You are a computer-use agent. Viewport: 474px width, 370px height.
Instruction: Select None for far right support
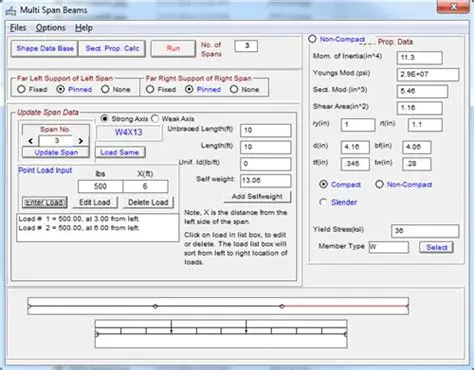(244, 89)
